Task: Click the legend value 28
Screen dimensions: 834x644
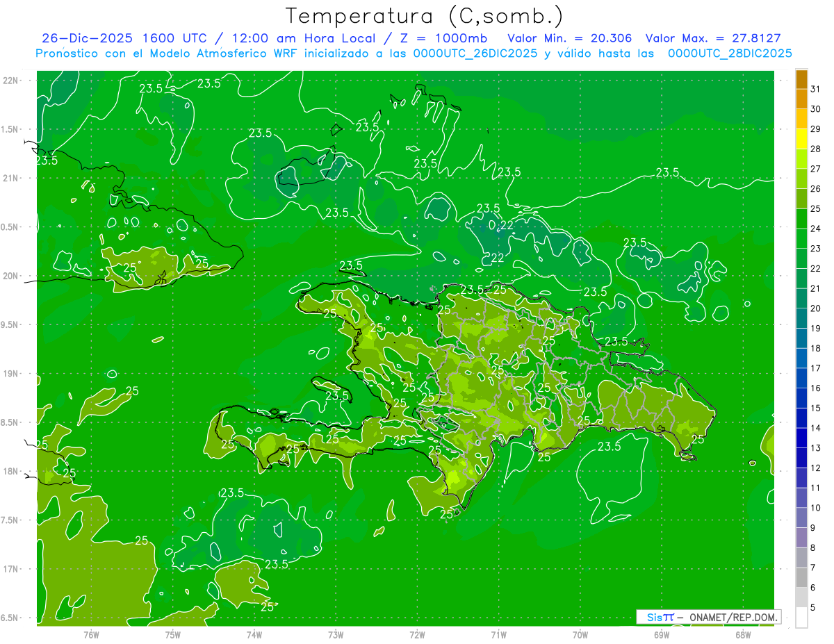Action: click(x=817, y=149)
